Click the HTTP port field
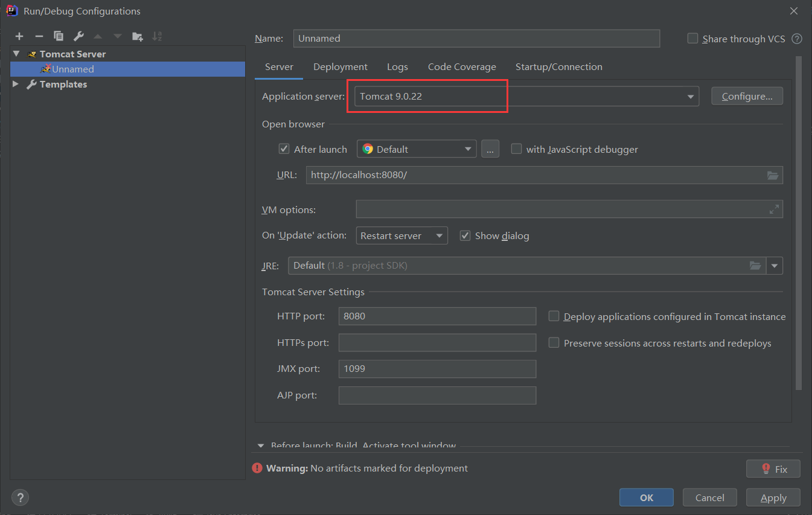This screenshot has height=515, width=812. pos(437,316)
